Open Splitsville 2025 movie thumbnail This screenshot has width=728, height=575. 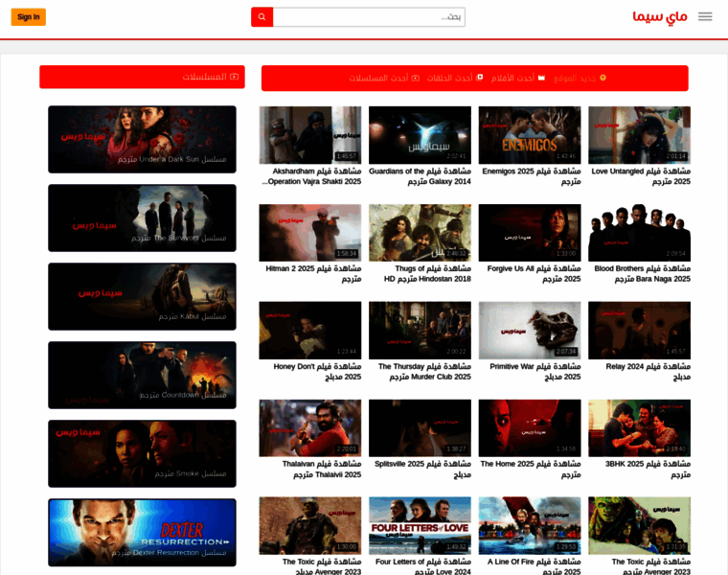point(420,428)
